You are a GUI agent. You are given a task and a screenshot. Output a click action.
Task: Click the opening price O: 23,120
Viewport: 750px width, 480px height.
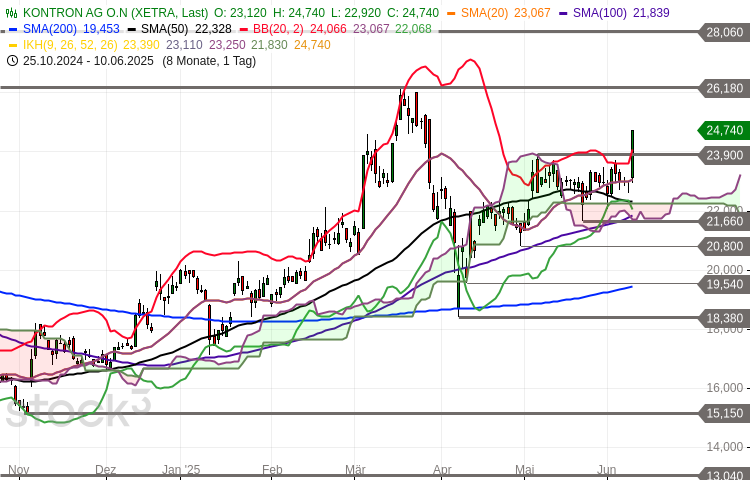tap(240, 13)
